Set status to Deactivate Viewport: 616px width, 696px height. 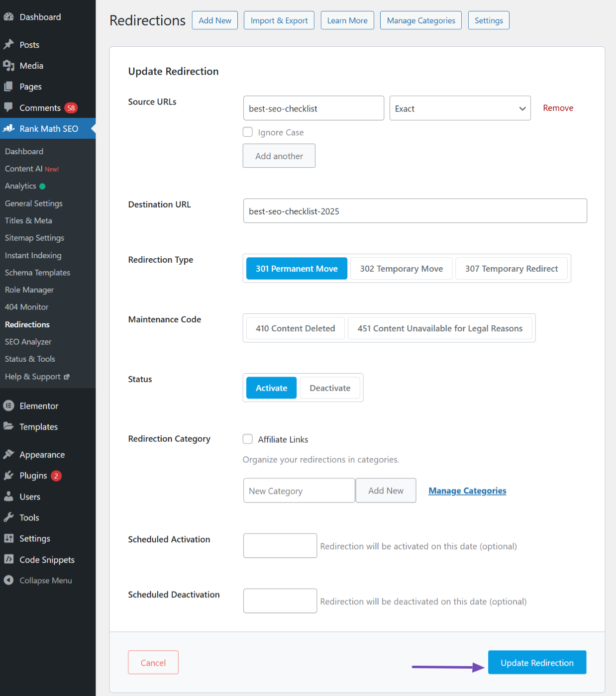[330, 388]
